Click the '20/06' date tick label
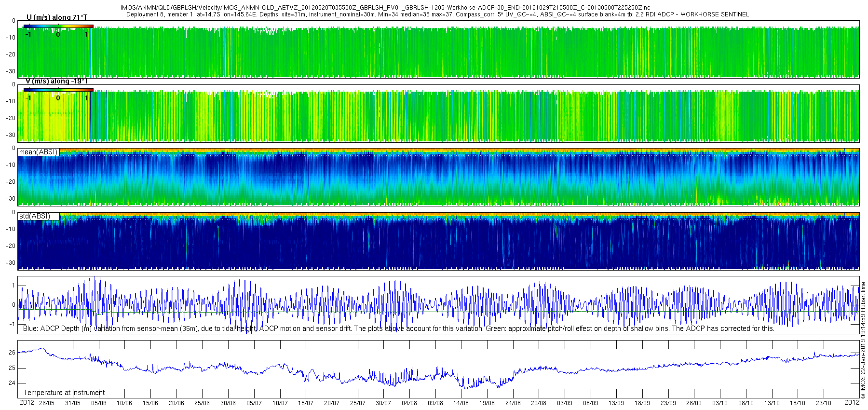 (176, 403)
